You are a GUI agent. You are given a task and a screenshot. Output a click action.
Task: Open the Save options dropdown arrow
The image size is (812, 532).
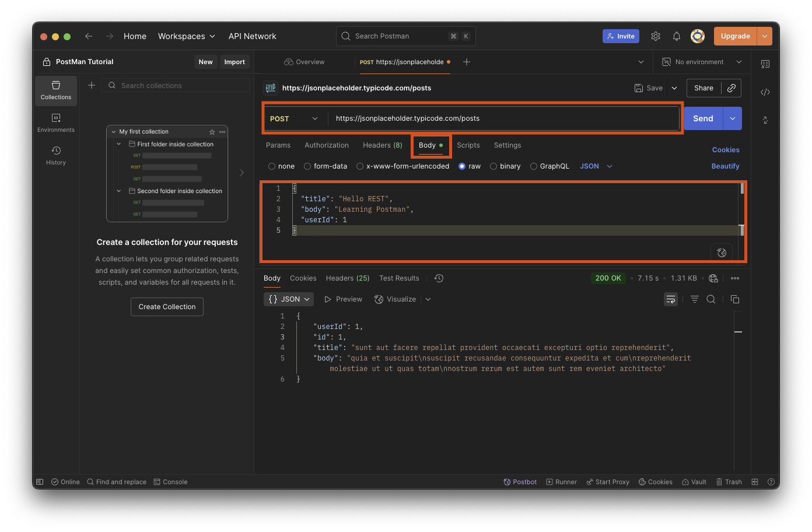pyautogui.click(x=674, y=88)
